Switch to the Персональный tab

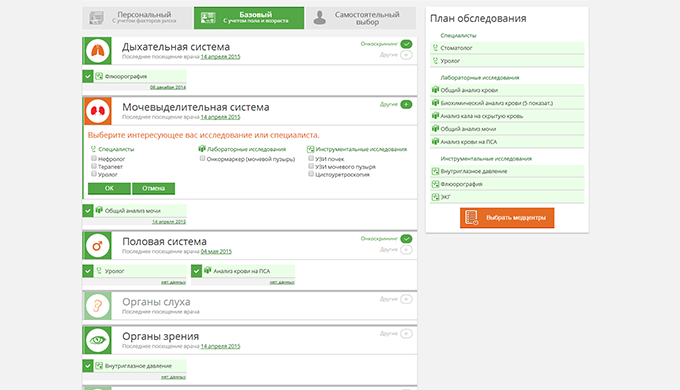(137, 18)
